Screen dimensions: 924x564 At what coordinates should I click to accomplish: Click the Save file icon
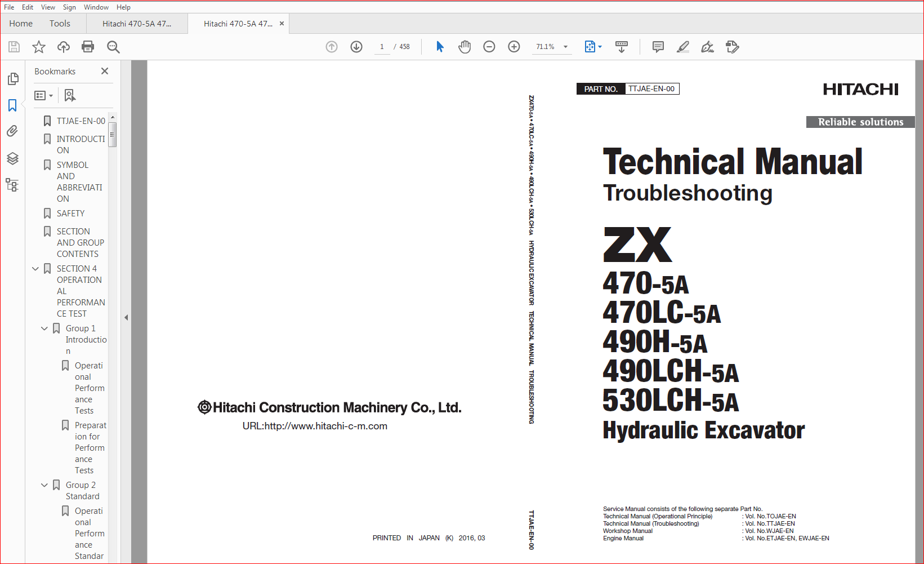pyautogui.click(x=14, y=47)
